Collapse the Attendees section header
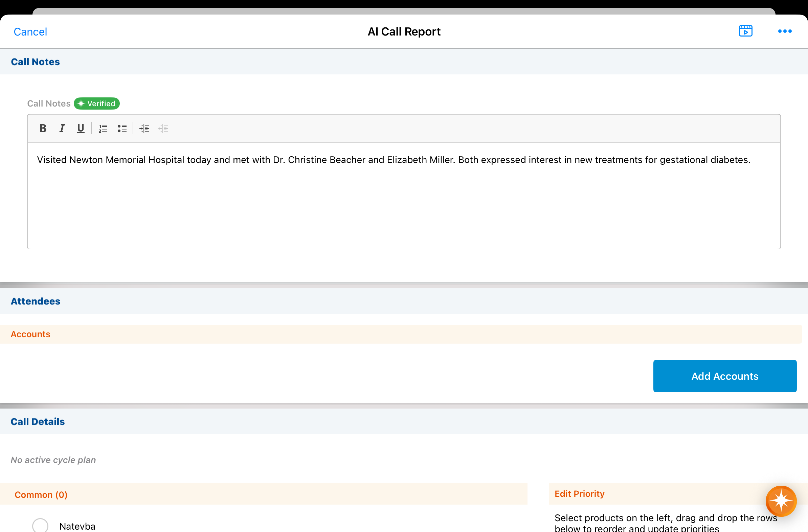Screen dimensions: 808x532 click(36, 301)
